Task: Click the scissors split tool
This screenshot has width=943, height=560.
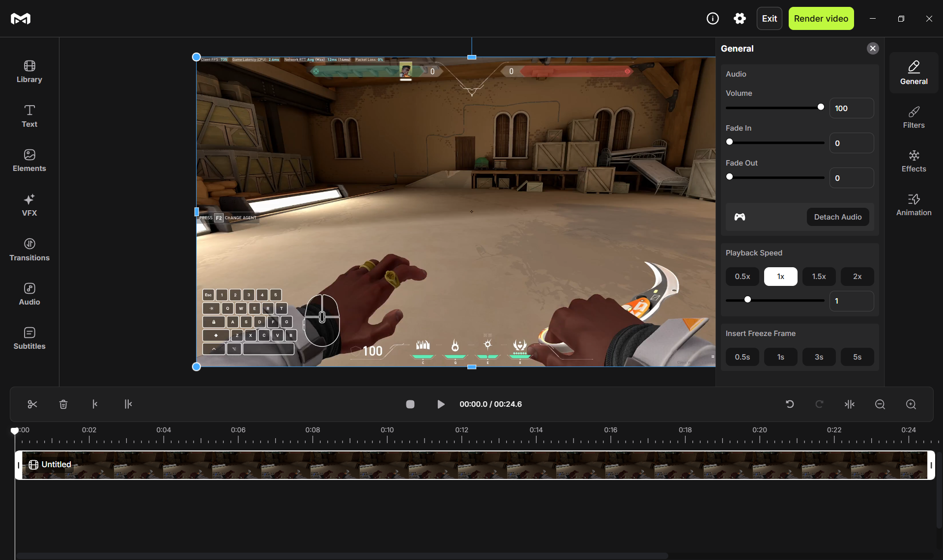Action: pyautogui.click(x=32, y=404)
